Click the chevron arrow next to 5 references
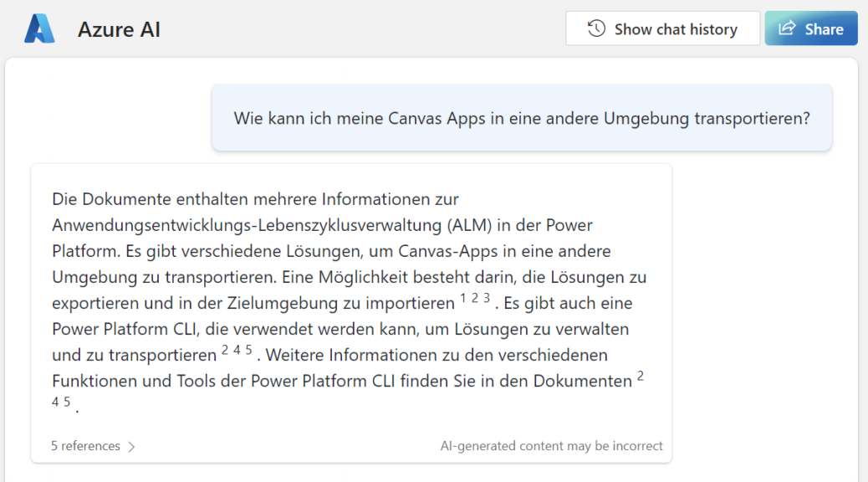 pos(131,447)
